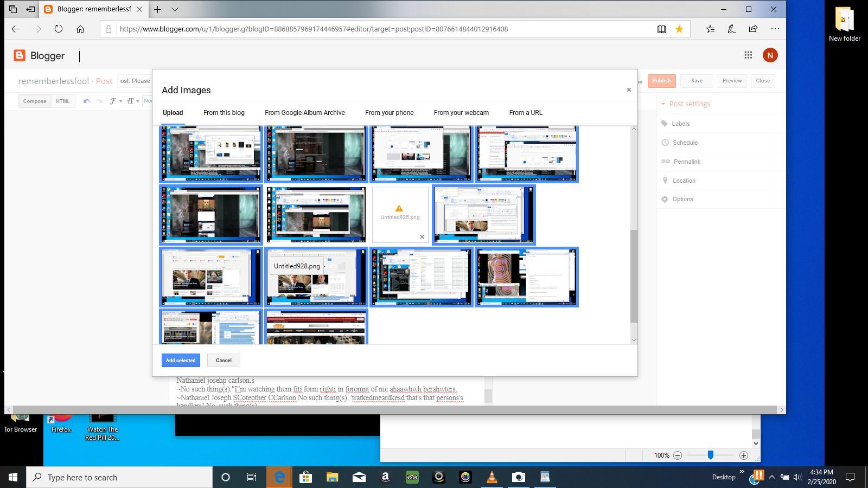Launch VLC media player from the taskbar

[x=492, y=477]
